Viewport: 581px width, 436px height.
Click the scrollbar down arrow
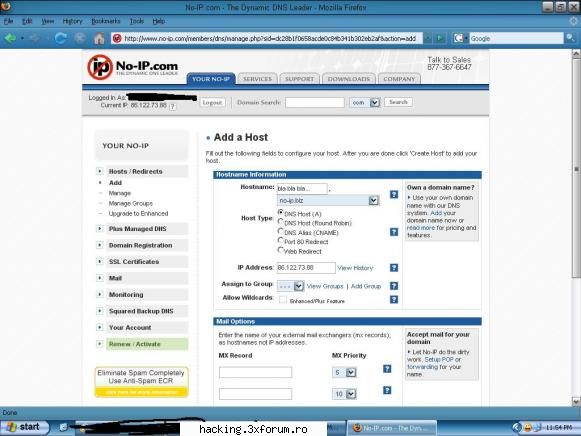coord(576,402)
